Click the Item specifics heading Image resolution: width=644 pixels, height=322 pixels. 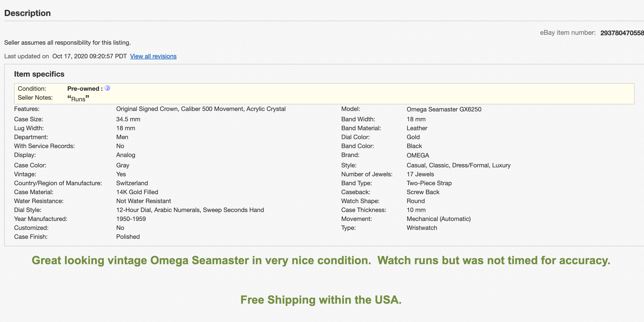pyautogui.click(x=39, y=74)
